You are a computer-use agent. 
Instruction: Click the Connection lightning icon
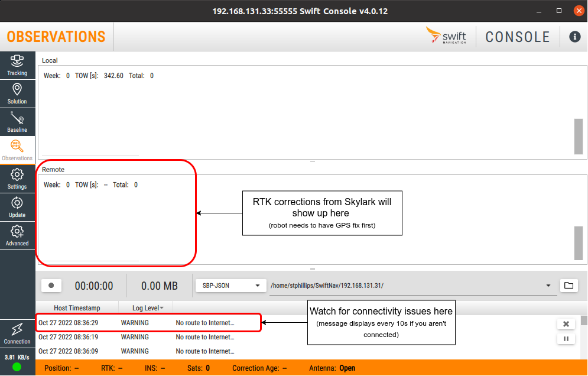click(17, 333)
